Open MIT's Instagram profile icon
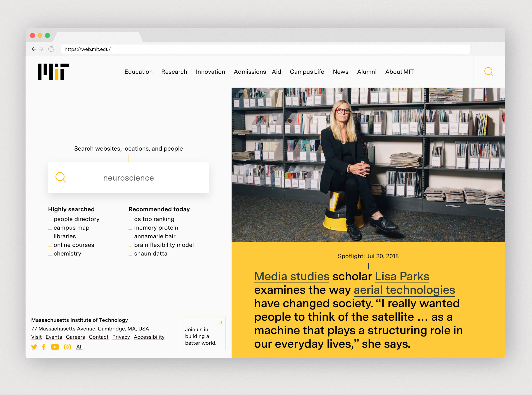Viewport: 532px width, 395px height. [x=67, y=347]
